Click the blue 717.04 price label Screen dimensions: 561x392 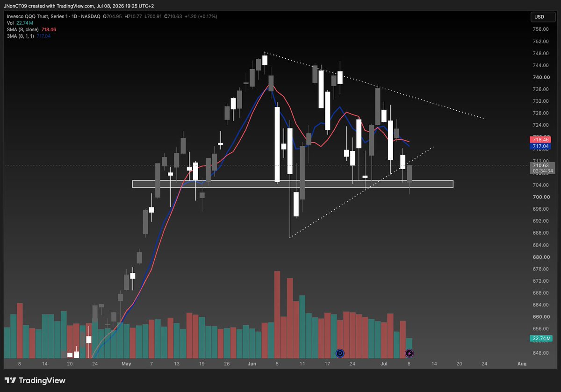[x=540, y=146]
